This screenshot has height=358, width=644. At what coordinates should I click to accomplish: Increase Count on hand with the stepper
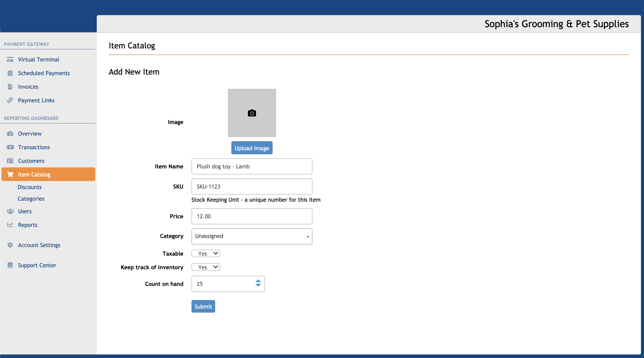pyautogui.click(x=258, y=281)
